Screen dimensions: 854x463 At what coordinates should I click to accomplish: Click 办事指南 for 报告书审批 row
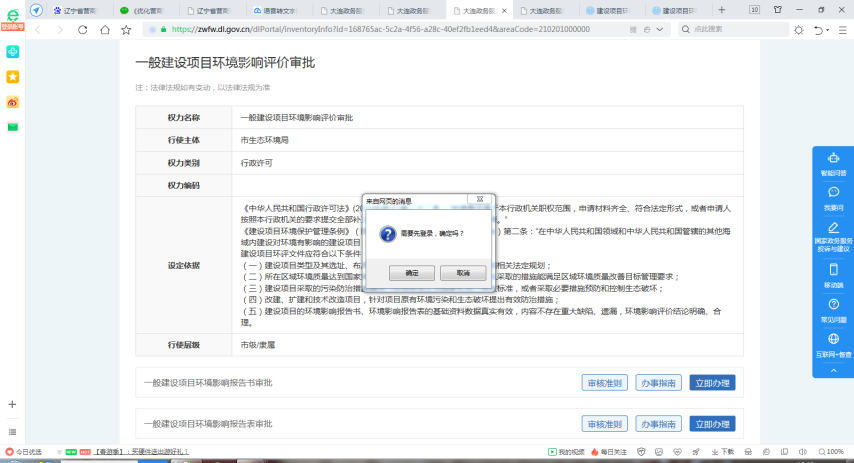click(658, 383)
